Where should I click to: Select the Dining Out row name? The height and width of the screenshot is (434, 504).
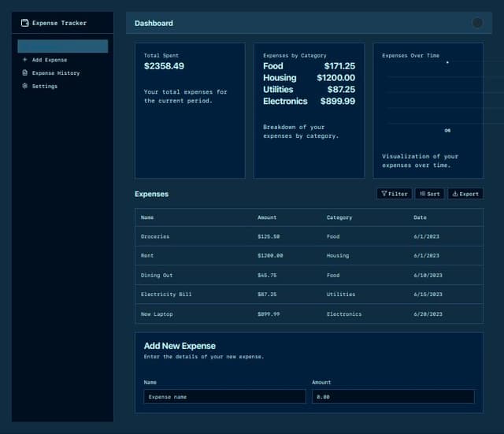(157, 276)
